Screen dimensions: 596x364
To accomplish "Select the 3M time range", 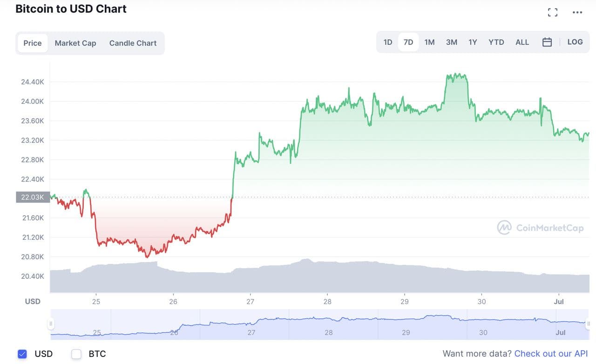I will 451,42.
